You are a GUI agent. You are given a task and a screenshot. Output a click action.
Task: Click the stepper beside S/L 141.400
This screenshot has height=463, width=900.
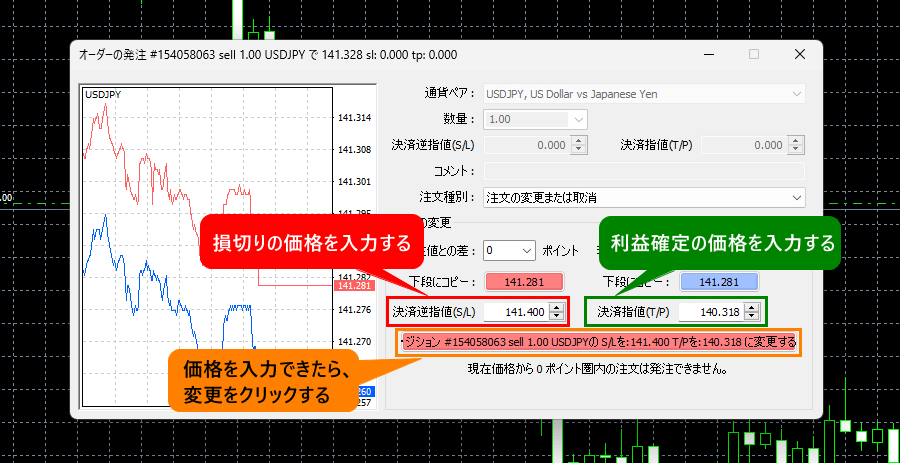[x=556, y=312]
